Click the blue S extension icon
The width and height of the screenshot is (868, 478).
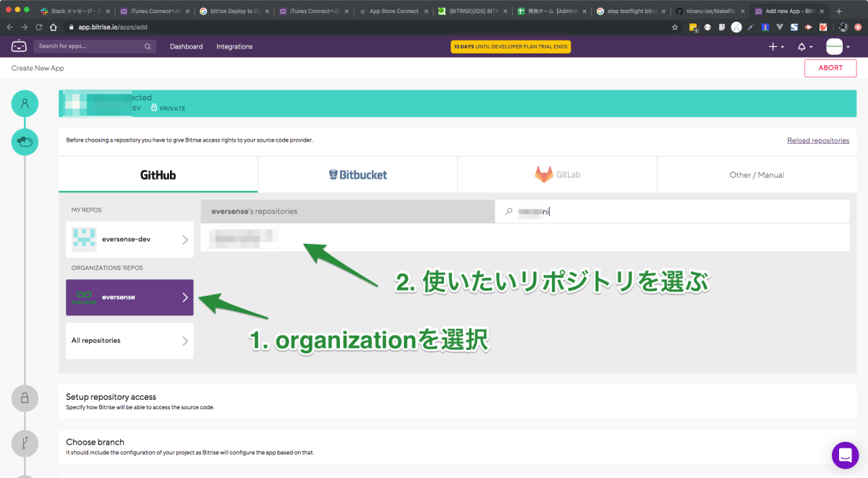pyautogui.click(x=794, y=27)
